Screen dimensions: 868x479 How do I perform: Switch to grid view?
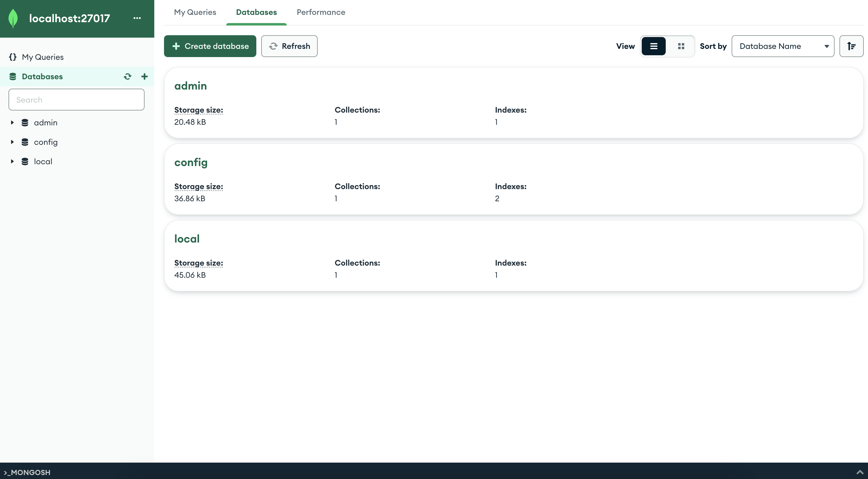click(x=681, y=46)
